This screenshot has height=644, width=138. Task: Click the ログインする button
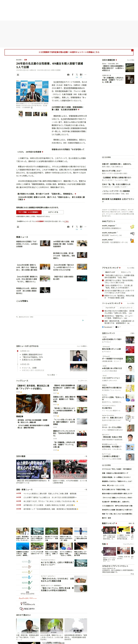click(x=53, y=212)
